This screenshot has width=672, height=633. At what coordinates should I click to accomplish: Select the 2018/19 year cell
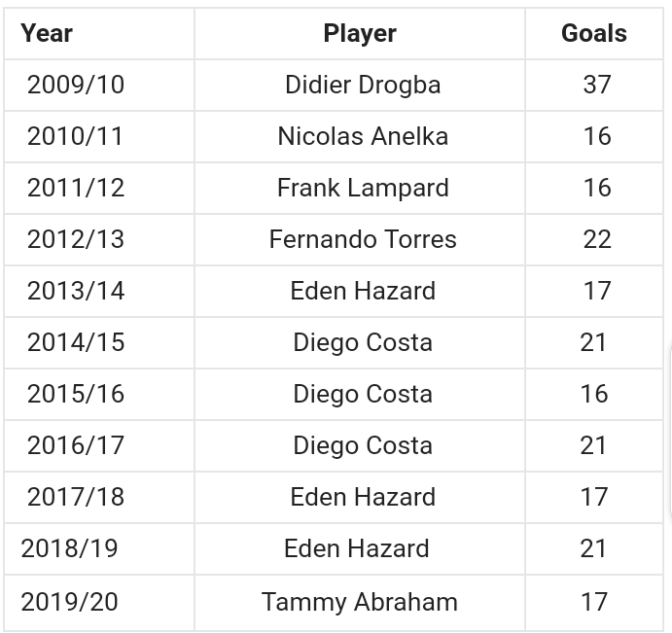(69, 548)
